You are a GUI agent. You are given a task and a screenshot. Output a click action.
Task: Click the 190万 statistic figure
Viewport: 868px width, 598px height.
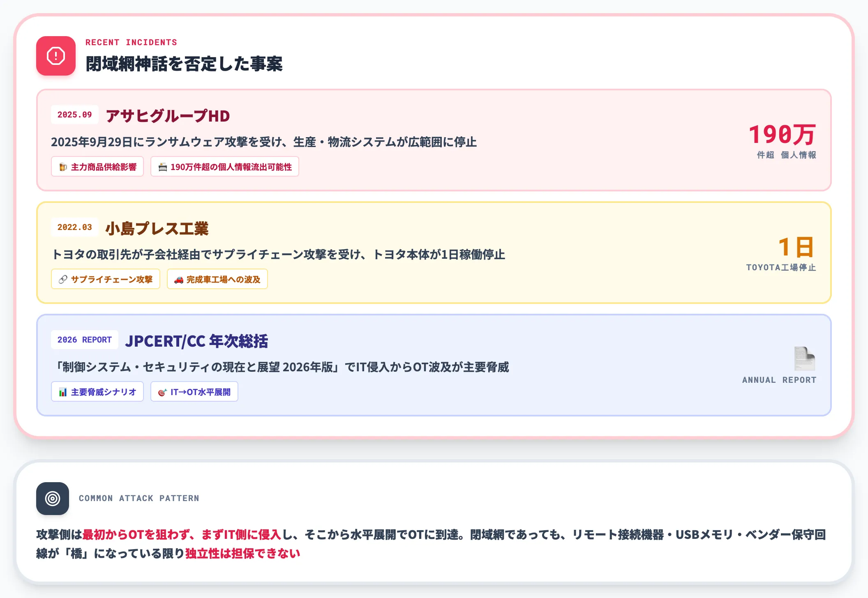click(x=782, y=134)
